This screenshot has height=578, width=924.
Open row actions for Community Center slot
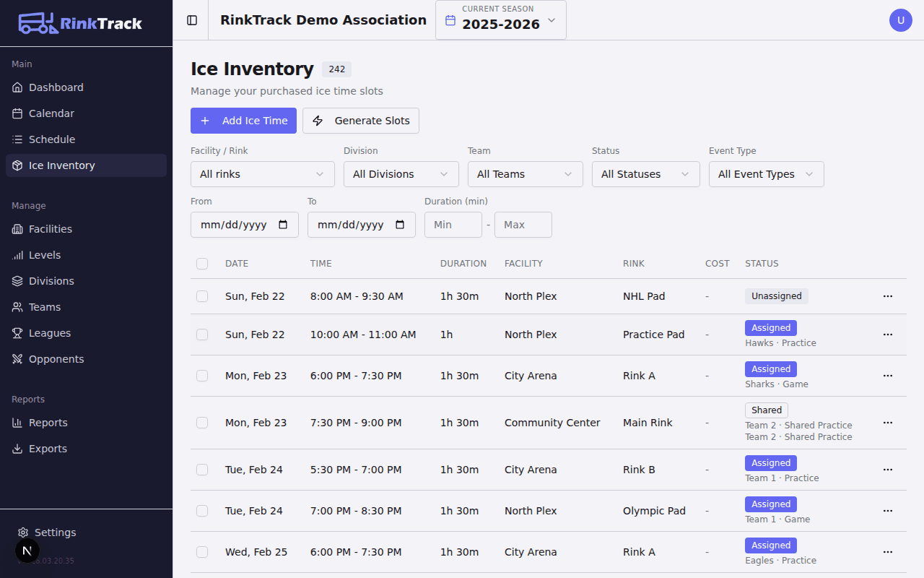coord(887,423)
